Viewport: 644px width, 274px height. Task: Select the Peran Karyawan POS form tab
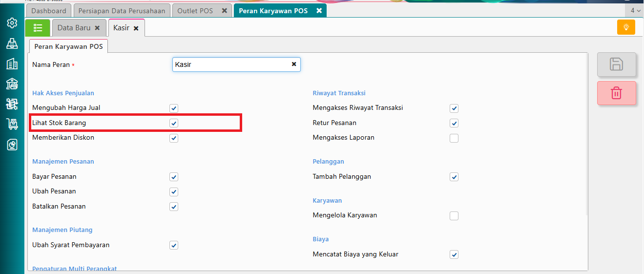coord(69,46)
